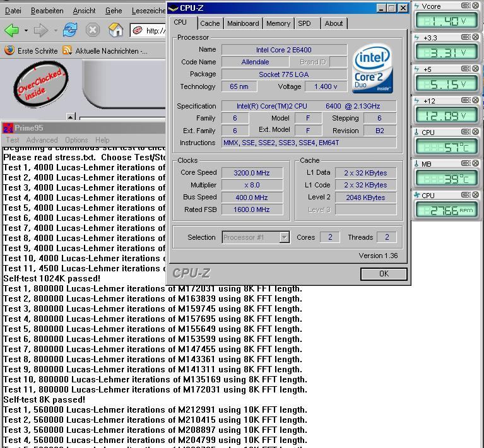Image resolution: width=484 pixels, height=448 pixels.
Task: Open the Processor #1 selection dropdown
Action: pyautogui.click(x=256, y=237)
